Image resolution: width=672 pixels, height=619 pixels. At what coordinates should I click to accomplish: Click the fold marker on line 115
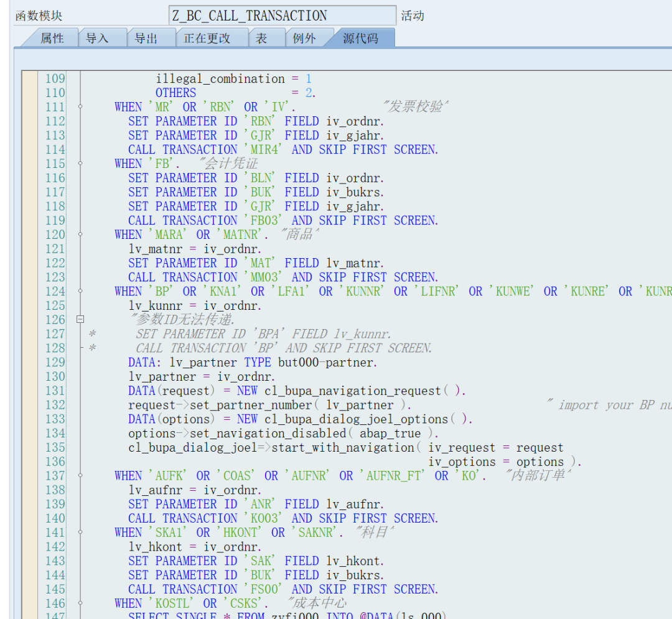tap(80, 163)
